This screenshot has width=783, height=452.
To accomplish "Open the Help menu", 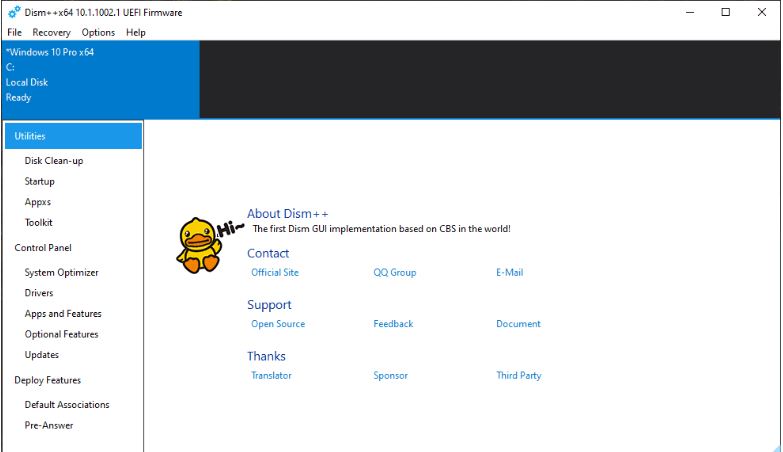I will [x=136, y=32].
